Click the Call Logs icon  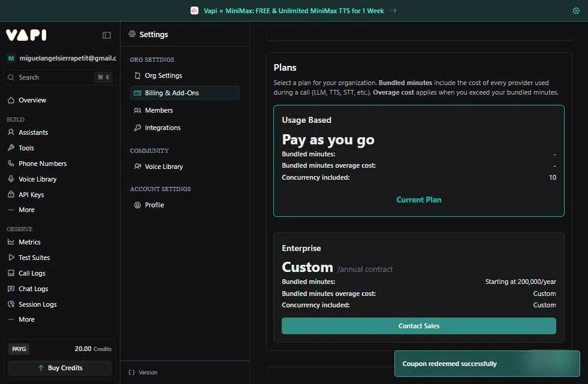[11, 273]
